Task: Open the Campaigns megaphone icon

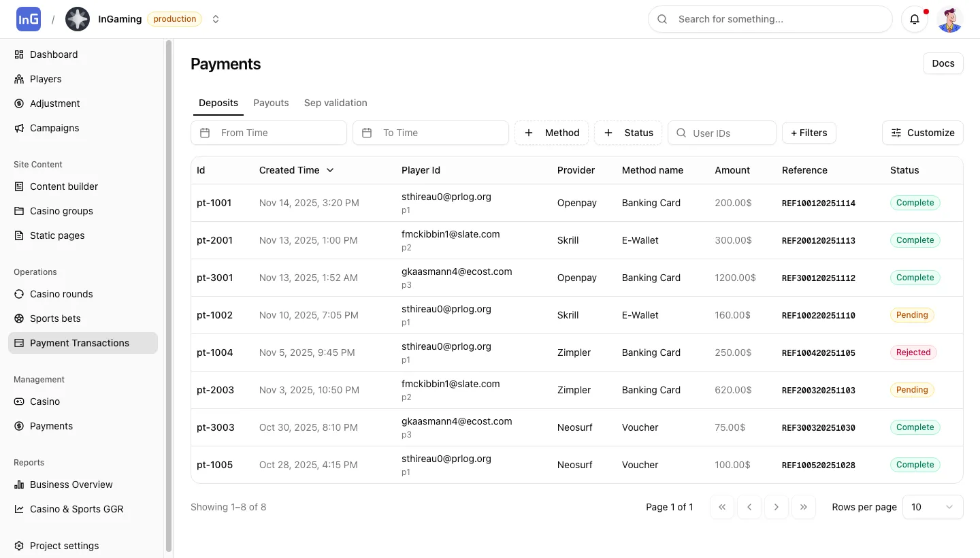Action: tap(18, 128)
